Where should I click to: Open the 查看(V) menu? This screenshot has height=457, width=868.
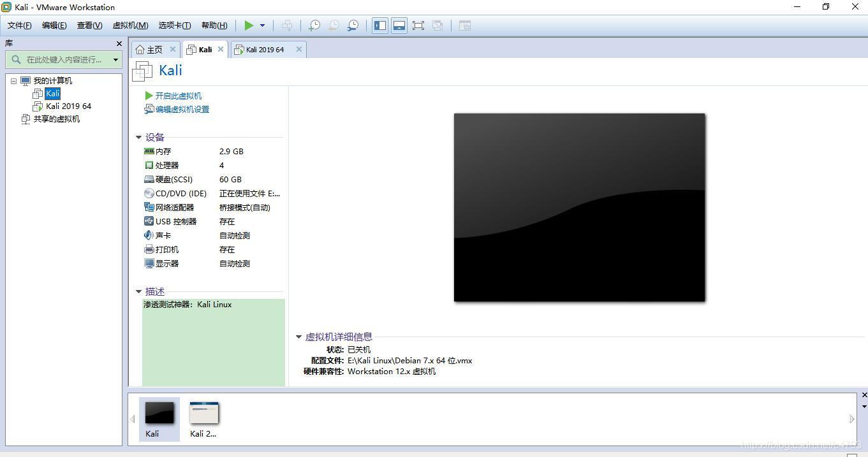[89, 25]
